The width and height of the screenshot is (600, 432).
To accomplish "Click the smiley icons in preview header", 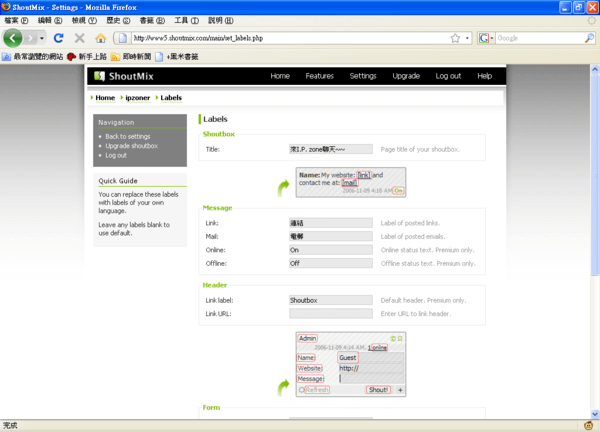I will click(396, 338).
